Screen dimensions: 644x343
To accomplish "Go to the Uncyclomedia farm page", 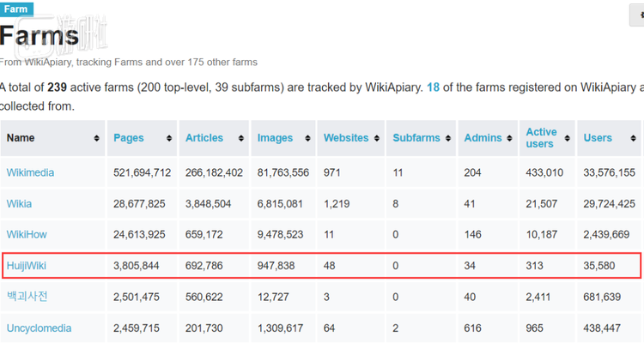I will (39, 328).
